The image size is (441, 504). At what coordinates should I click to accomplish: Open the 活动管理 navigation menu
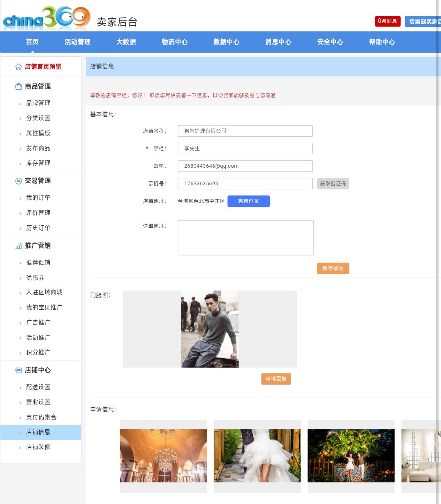(78, 42)
